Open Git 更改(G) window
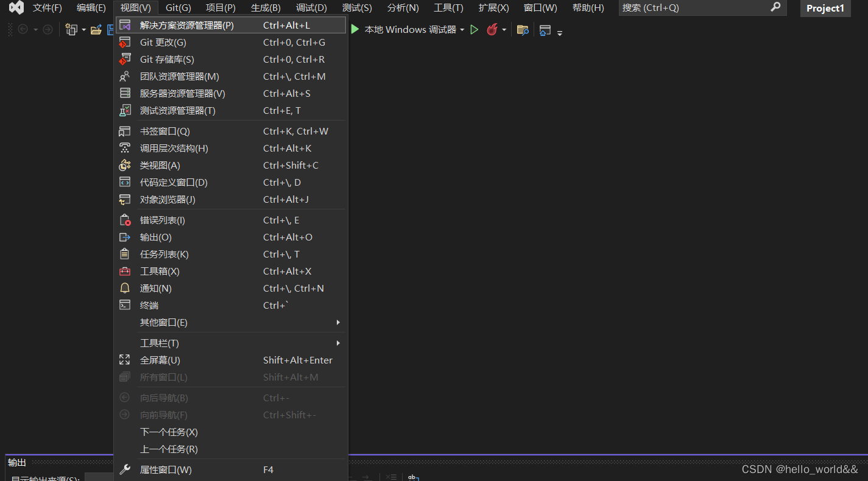This screenshot has height=481, width=868. pyautogui.click(x=231, y=42)
